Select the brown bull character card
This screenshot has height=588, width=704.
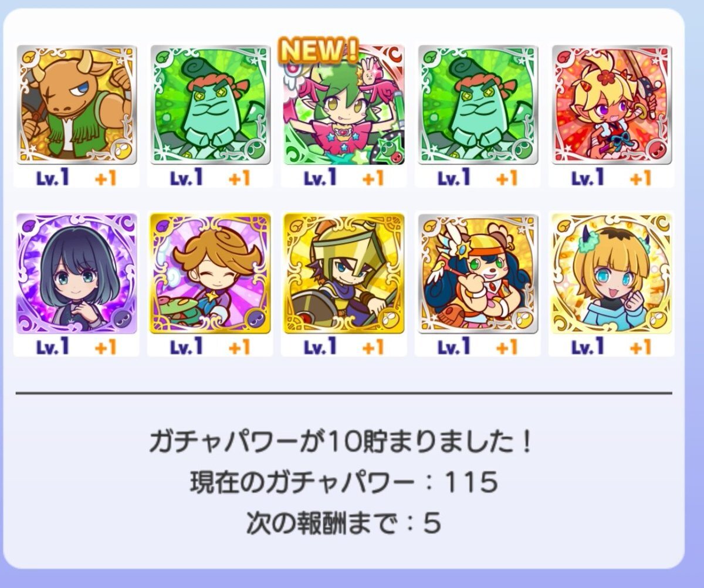[x=77, y=104]
